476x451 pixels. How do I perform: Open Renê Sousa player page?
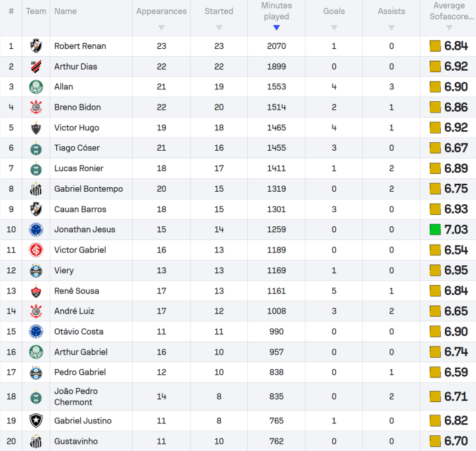tap(77, 291)
